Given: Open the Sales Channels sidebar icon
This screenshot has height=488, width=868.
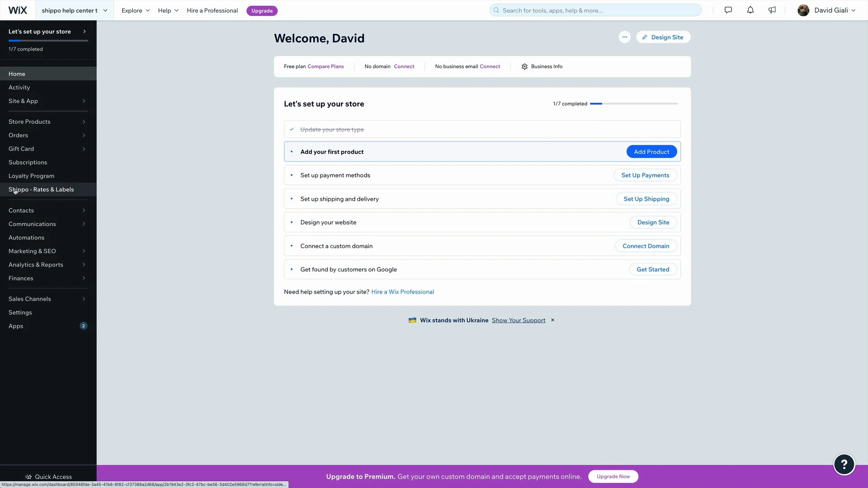Looking at the screenshot, I should 84,299.
